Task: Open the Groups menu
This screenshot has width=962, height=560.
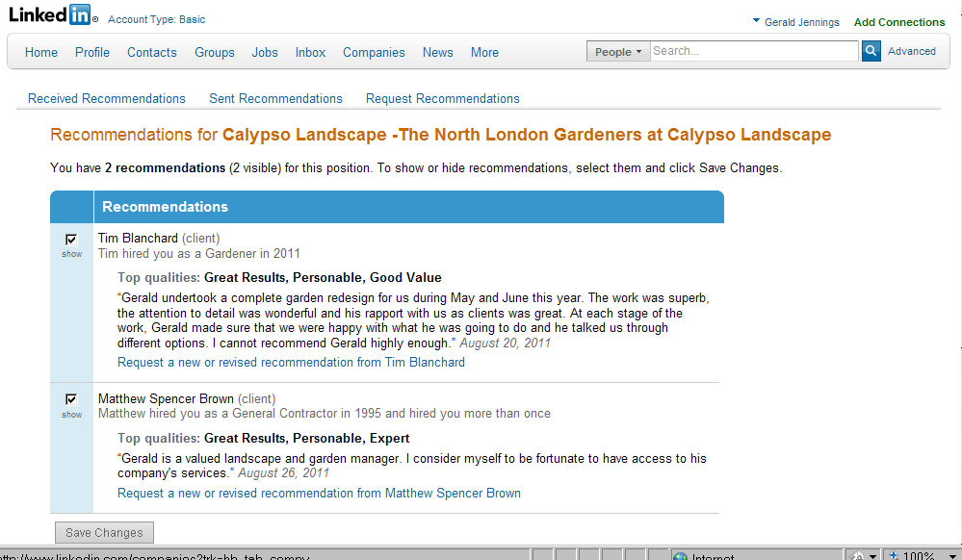Action: pos(214,52)
